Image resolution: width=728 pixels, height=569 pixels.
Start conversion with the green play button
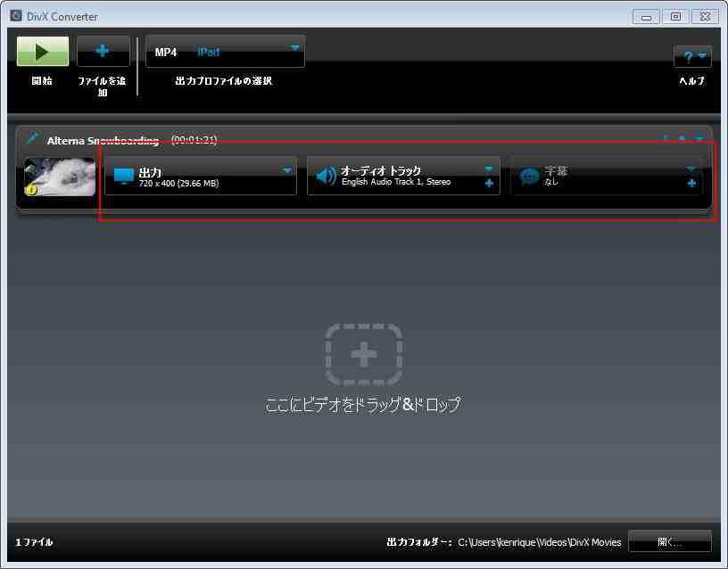tap(42, 51)
